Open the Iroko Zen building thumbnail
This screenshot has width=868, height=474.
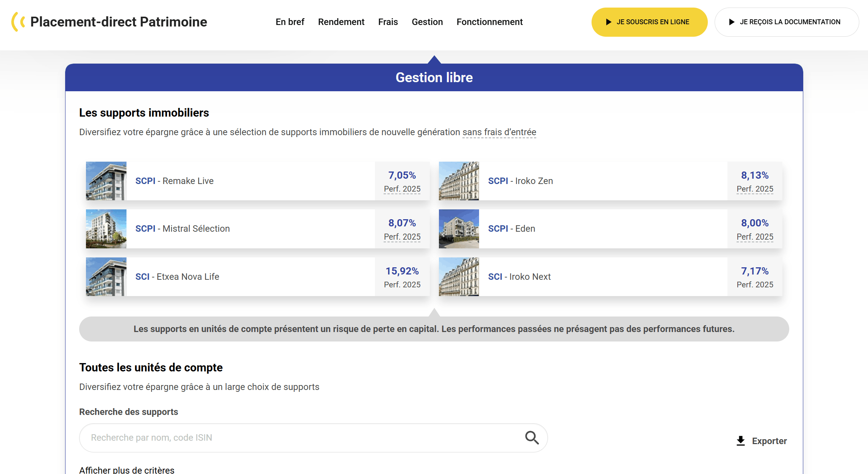click(459, 181)
